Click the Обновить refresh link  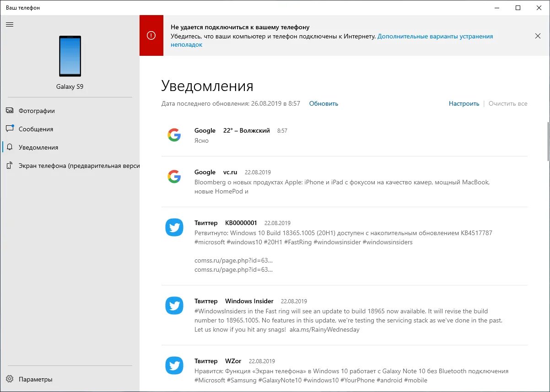click(x=324, y=103)
